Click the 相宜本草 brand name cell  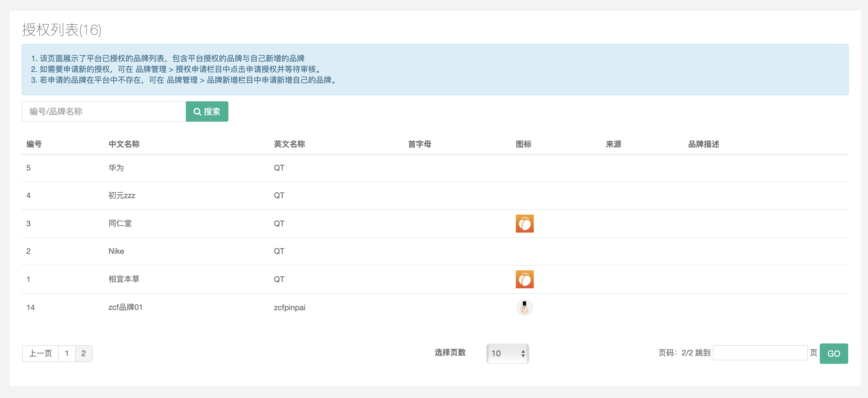click(124, 279)
